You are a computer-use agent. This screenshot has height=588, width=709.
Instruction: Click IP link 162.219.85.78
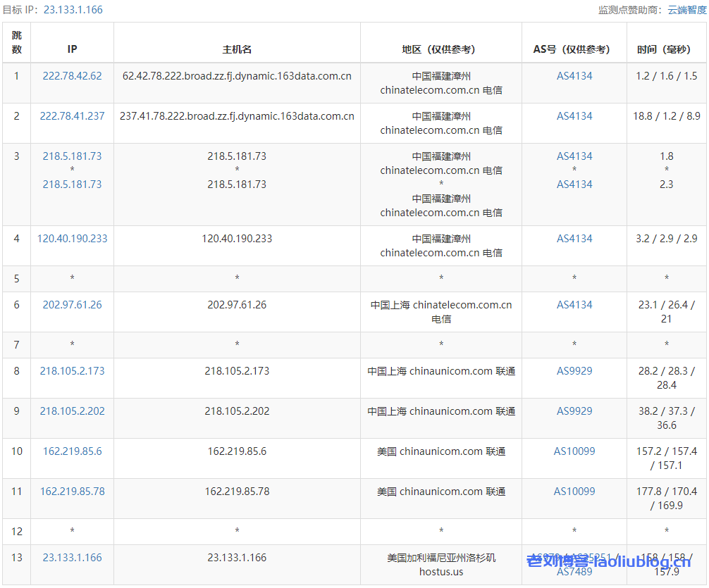click(72, 492)
